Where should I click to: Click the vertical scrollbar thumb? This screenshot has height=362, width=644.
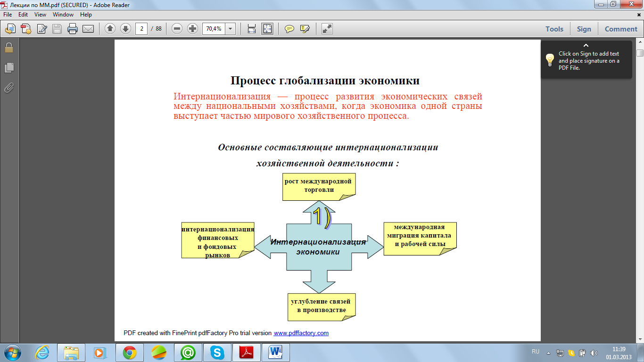pos(640,53)
